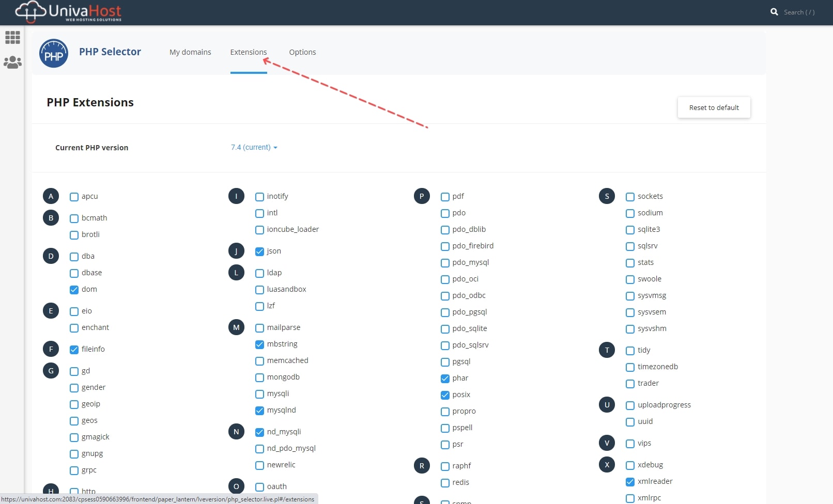The image size is (833, 504).
Task: Enable the timezonedb extension
Action: [630, 367]
